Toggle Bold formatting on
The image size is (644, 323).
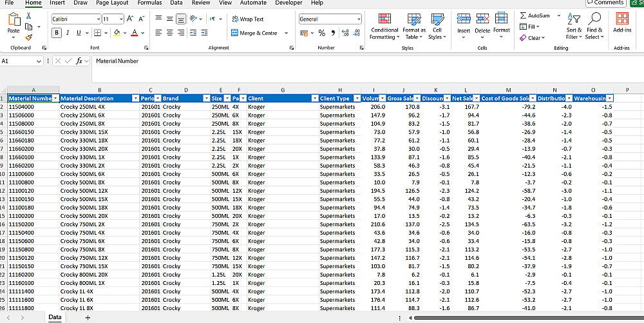coord(57,33)
